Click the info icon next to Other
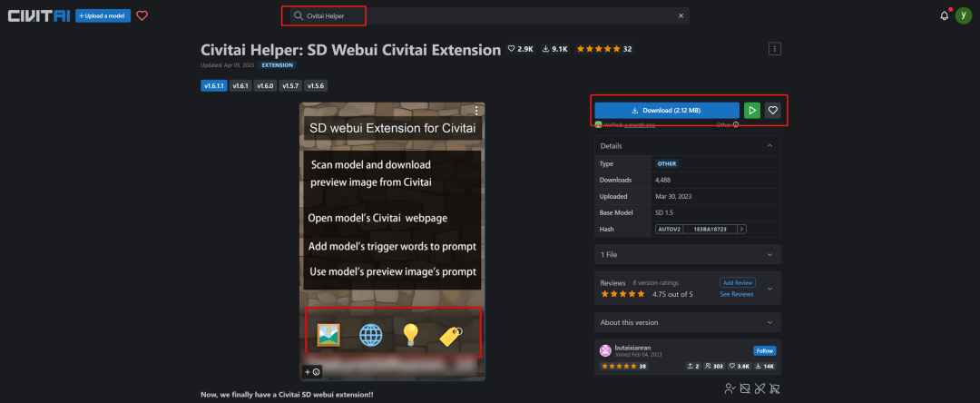Image resolution: width=980 pixels, height=403 pixels. tap(736, 124)
